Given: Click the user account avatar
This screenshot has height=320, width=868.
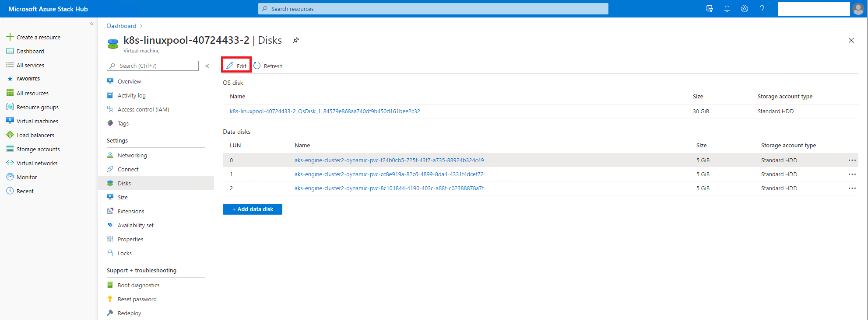Looking at the screenshot, I should click(858, 9).
